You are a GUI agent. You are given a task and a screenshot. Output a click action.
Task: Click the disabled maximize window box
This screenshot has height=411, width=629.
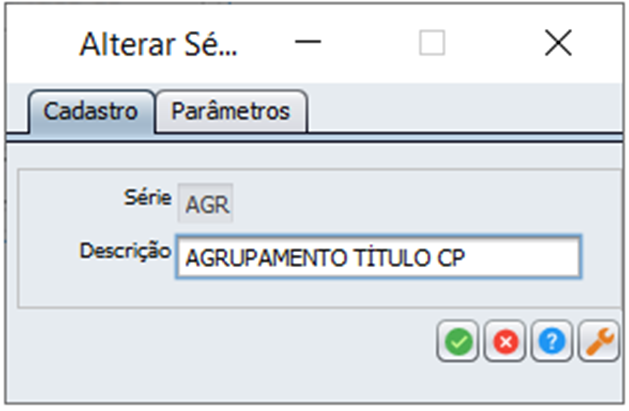pos(432,42)
